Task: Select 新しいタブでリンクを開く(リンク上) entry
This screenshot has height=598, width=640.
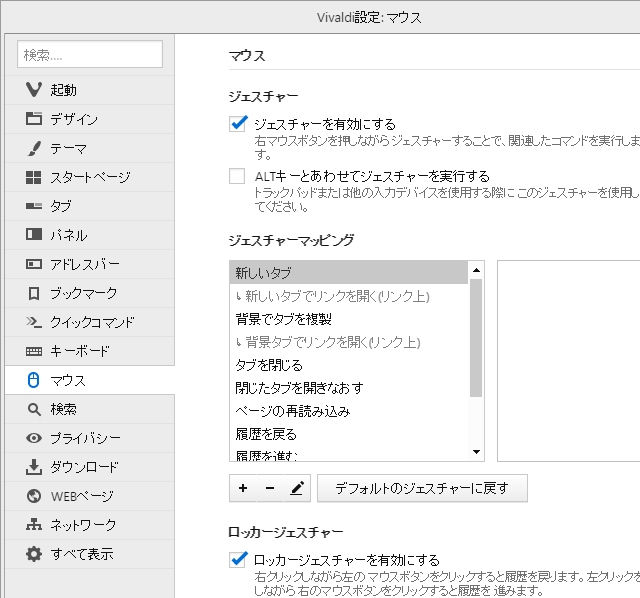Action: [x=349, y=296]
